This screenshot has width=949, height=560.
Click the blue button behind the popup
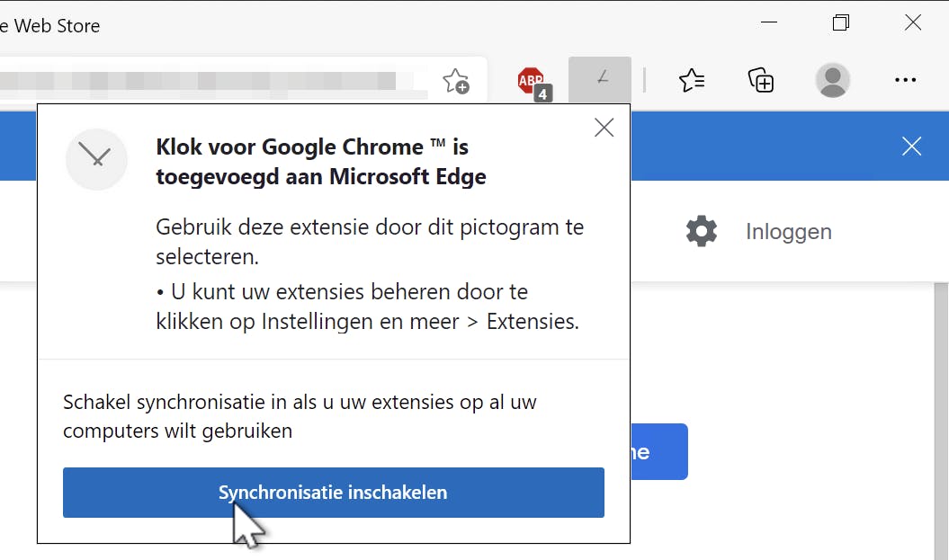pos(660,451)
